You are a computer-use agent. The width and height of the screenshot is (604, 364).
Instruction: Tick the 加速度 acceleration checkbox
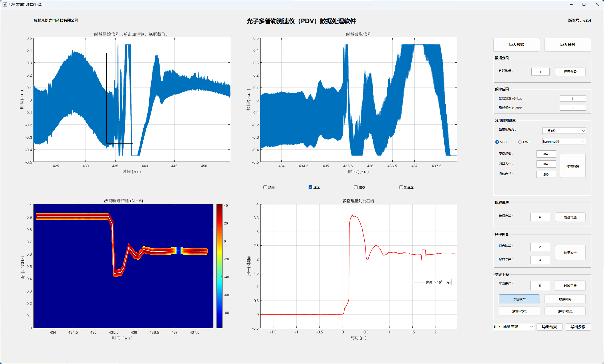401,187
